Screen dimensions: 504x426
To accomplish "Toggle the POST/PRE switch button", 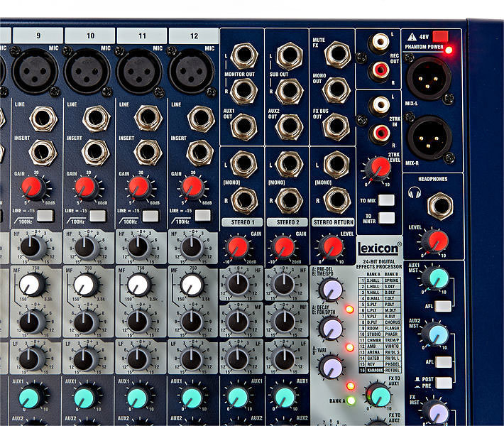I will coord(444,383).
